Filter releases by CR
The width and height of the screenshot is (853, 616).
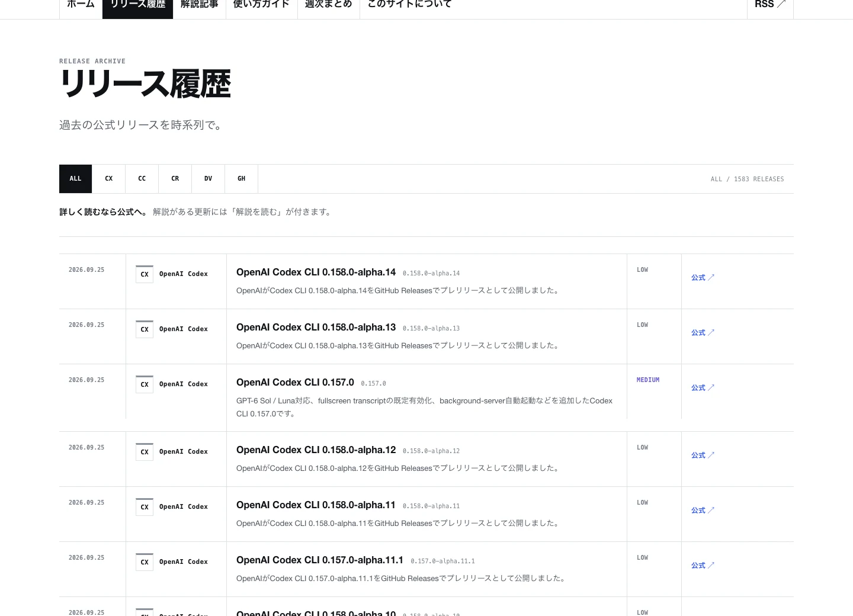coord(175,179)
